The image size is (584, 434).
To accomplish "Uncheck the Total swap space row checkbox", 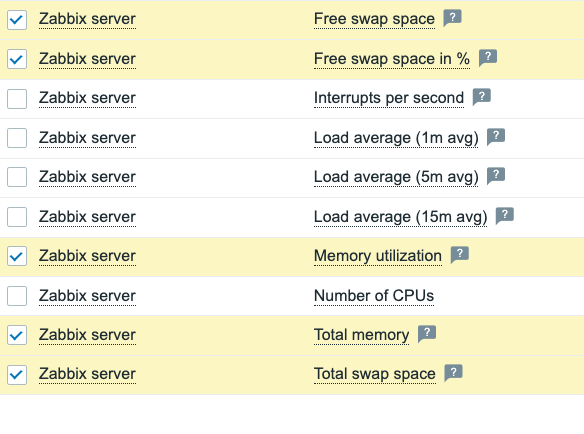I will coord(17,374).
